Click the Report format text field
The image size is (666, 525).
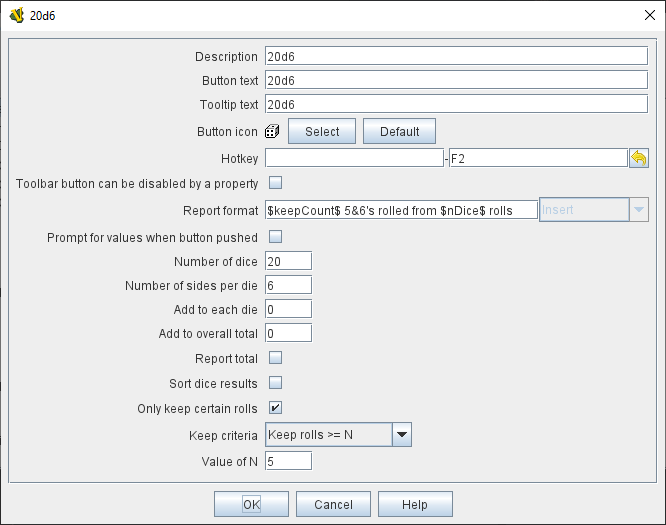(401, 210)
